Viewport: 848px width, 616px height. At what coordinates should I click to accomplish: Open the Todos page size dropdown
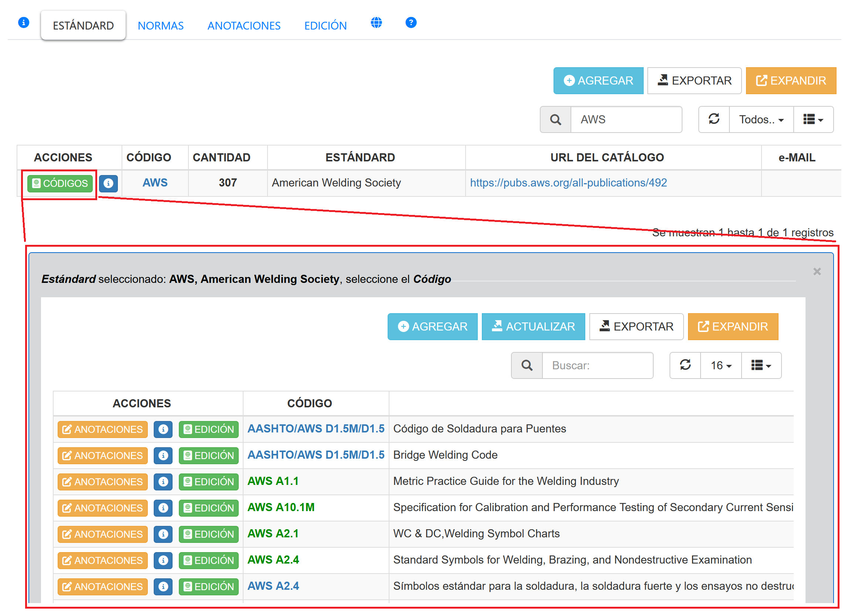click(761, 119)
